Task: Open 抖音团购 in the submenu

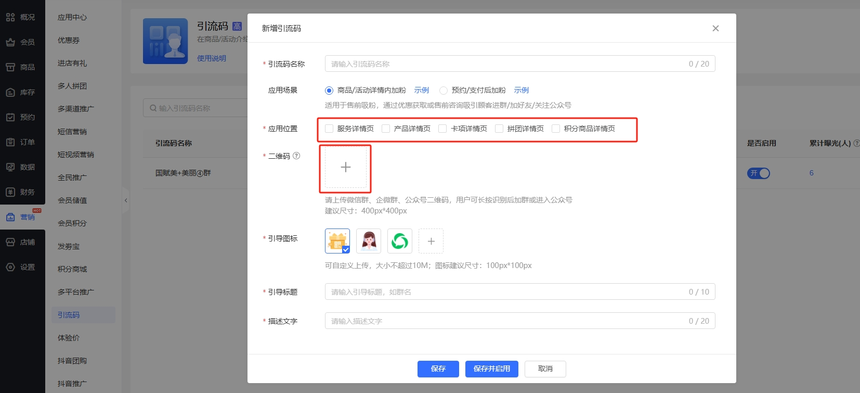Action: point(72,360)
